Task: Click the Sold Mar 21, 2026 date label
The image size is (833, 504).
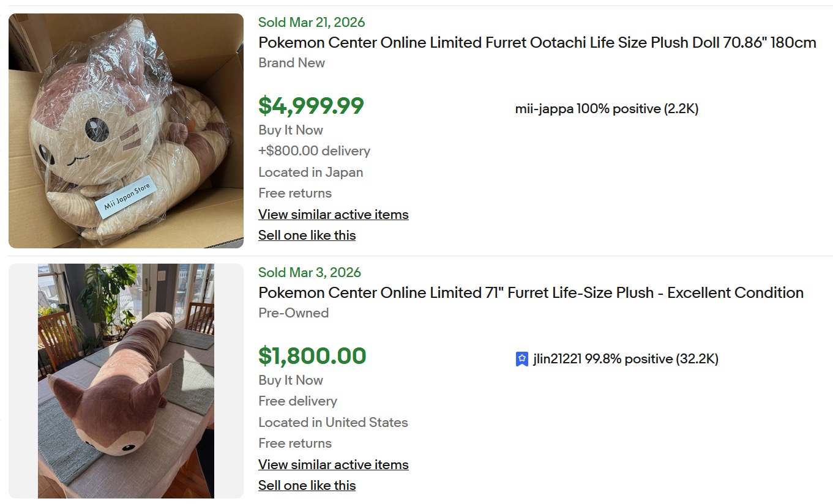Action: 311,23
